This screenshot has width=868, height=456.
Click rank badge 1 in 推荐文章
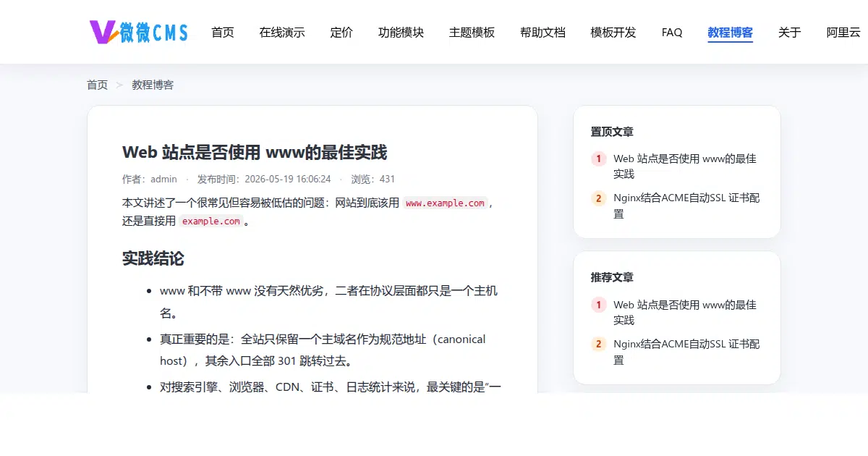coord(598,305)
